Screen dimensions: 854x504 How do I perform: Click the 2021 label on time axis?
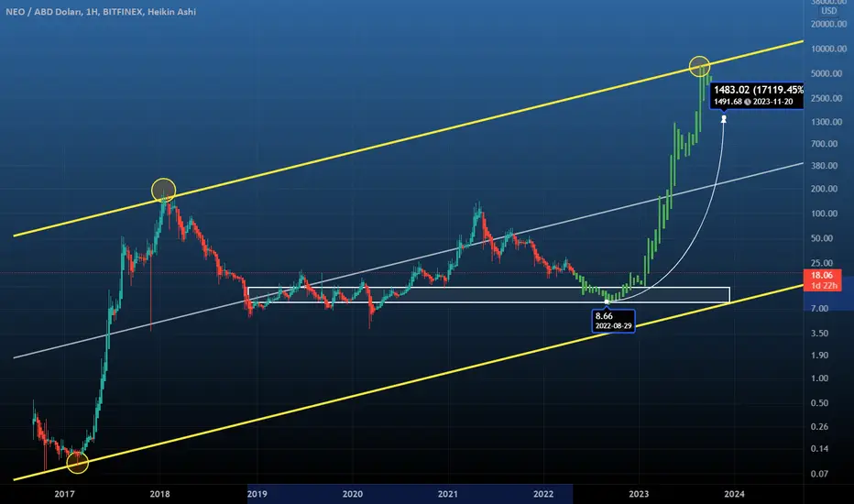(x=448, y=494)
